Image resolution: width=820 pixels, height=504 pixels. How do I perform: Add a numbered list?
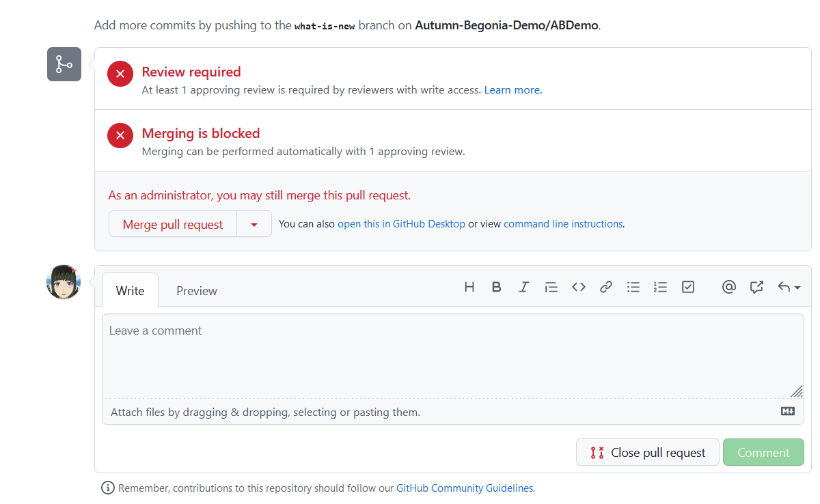coord(661,287)
